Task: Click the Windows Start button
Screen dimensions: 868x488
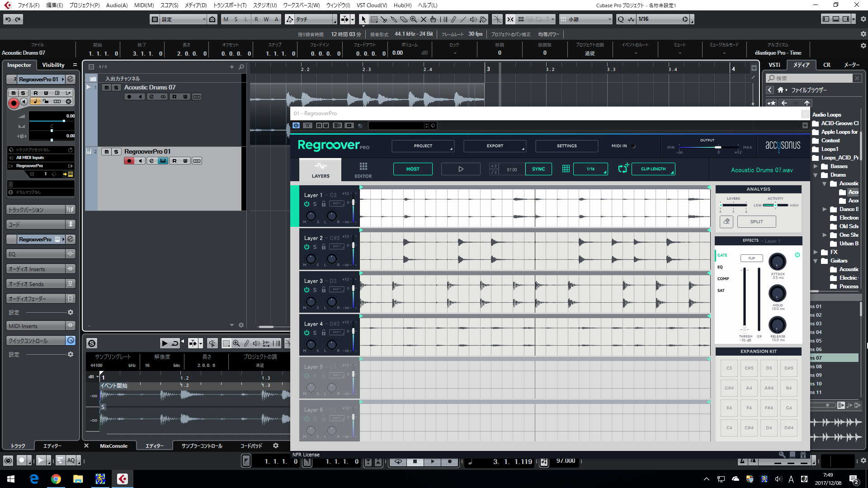Action: coord(11,479)
